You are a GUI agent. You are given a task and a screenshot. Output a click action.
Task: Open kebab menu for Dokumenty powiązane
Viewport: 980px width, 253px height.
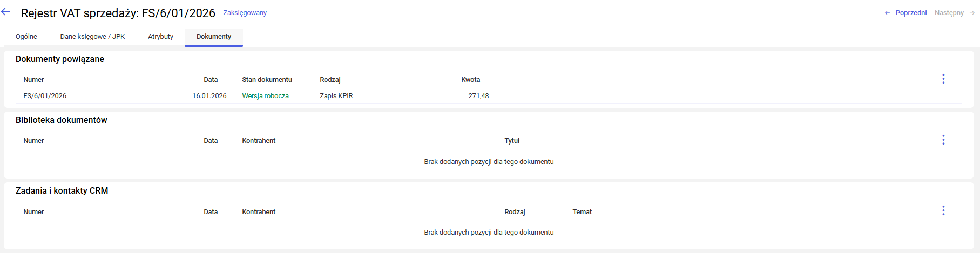point(943,79)
